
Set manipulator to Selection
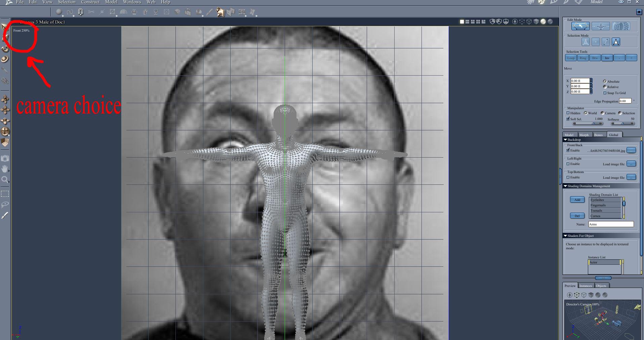(619, 113)
